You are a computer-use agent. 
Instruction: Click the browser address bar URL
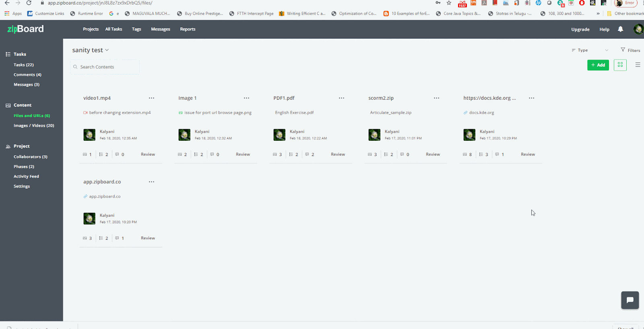(x=100, y=3)
